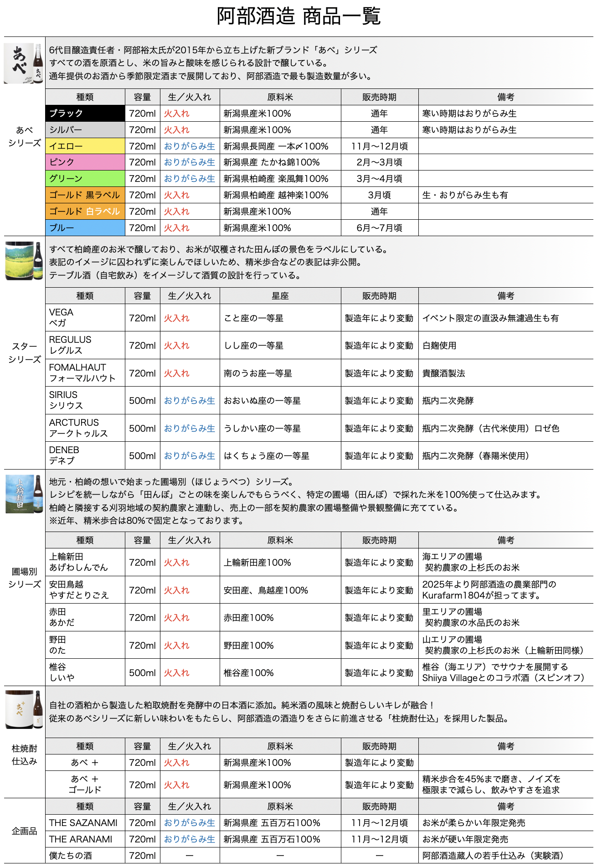
Task: Click the 星座 column header
Action: point(280,296)
